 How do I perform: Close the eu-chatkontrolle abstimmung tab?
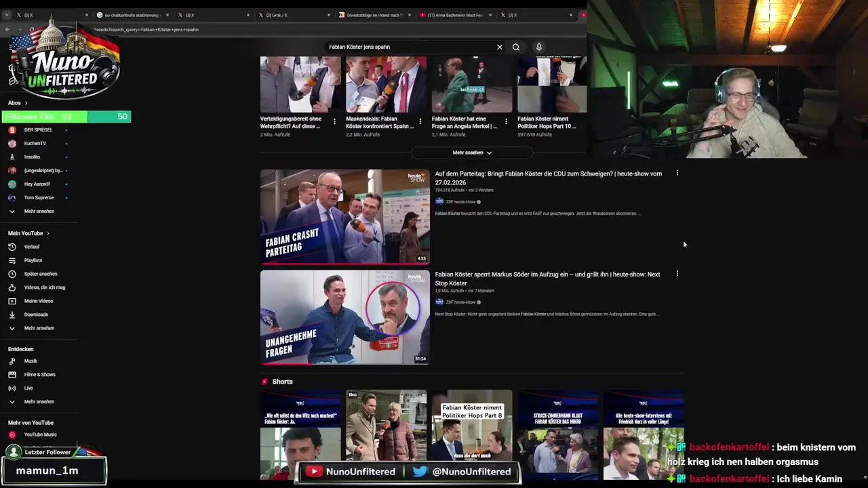[167, 15]
